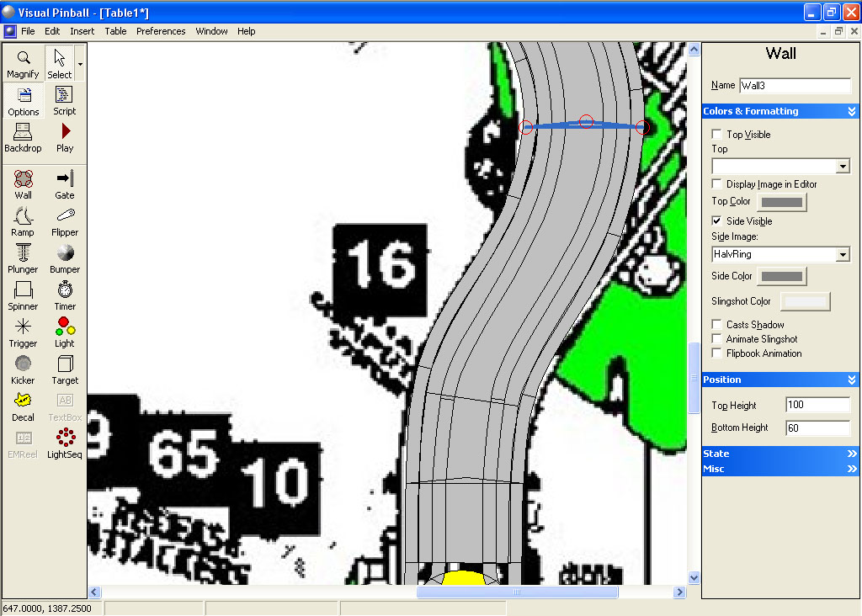Select the Ramp tool
The height and width of the screenshot is (616, 862).
[x=23, y=221]
